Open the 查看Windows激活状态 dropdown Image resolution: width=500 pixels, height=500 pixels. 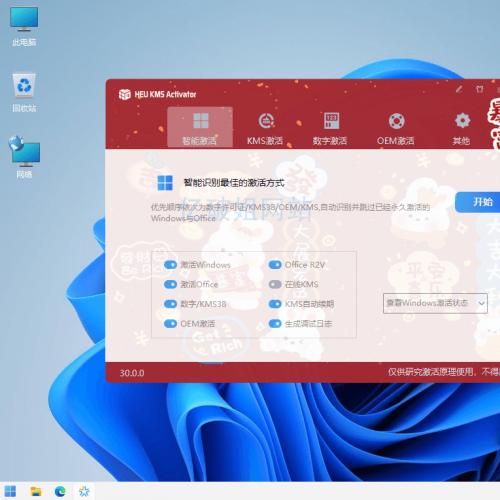435,303
